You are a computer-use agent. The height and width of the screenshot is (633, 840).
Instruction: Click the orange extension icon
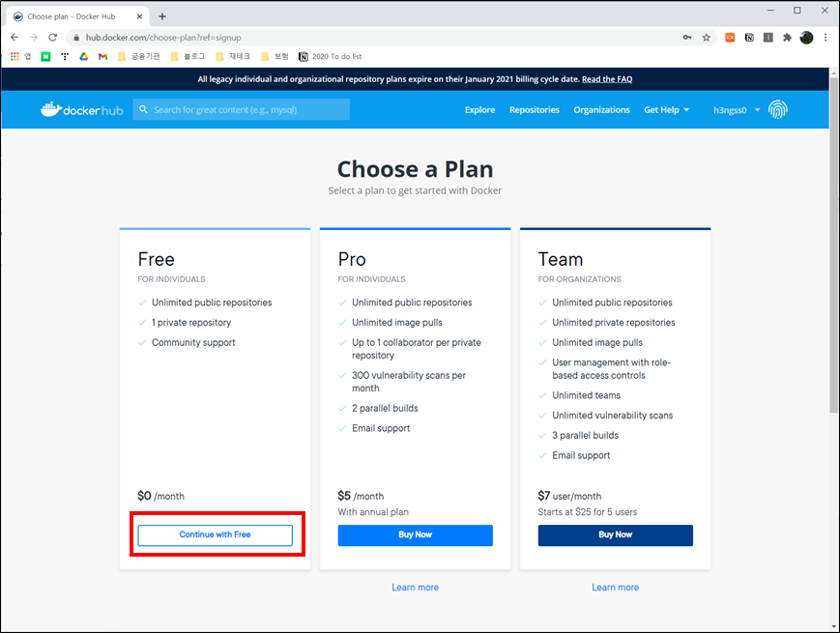coord(730,38)
